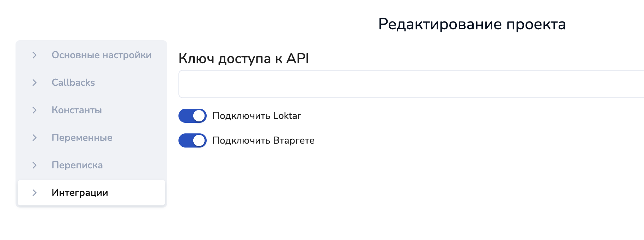This screenshot has width=644, height=240.
Task: Select the Интеграции sidebar item
Action: 80,193
